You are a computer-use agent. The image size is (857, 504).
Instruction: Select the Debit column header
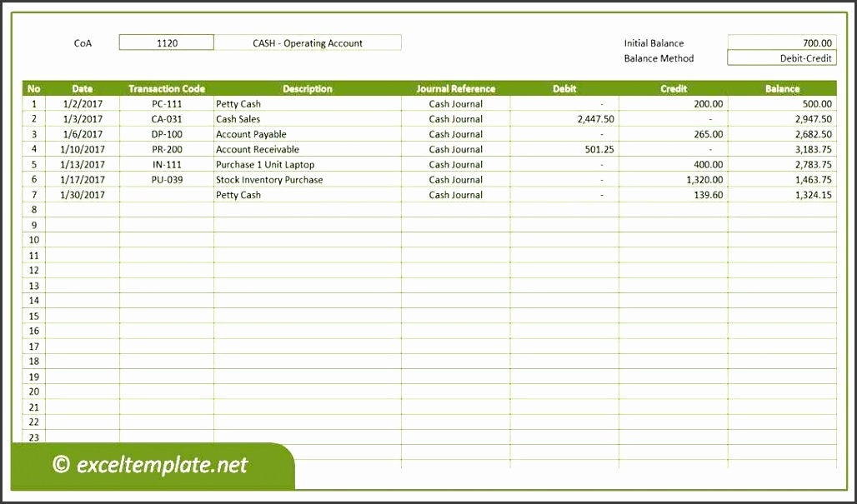click(564, 88)
